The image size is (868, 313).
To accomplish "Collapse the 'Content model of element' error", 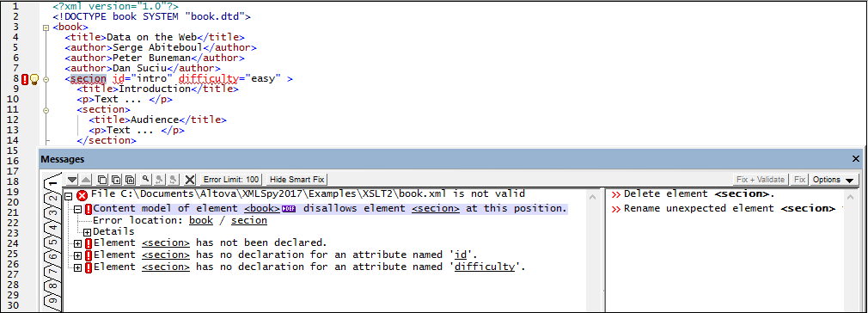I will [x=77, y=209].
